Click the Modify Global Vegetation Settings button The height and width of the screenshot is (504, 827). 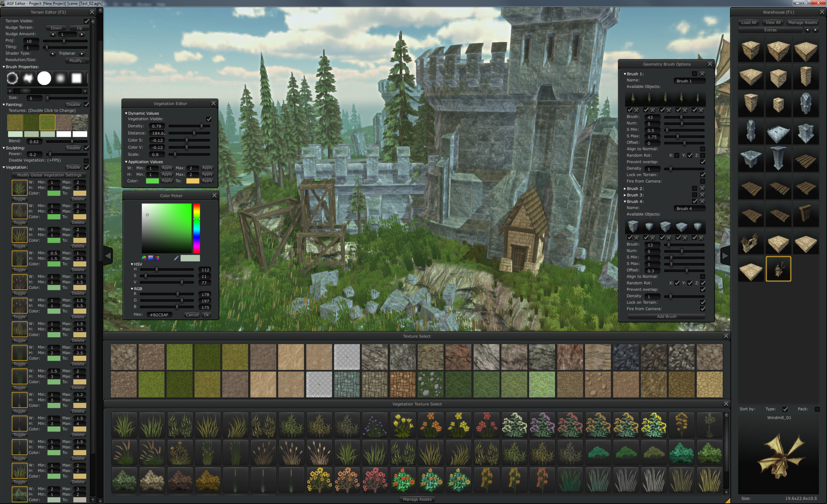[48, 175]
